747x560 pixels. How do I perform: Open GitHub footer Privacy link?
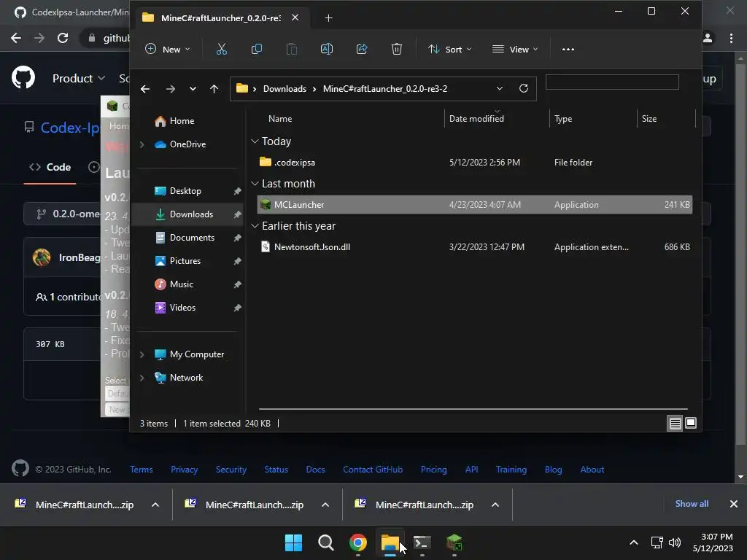point(184,470)
